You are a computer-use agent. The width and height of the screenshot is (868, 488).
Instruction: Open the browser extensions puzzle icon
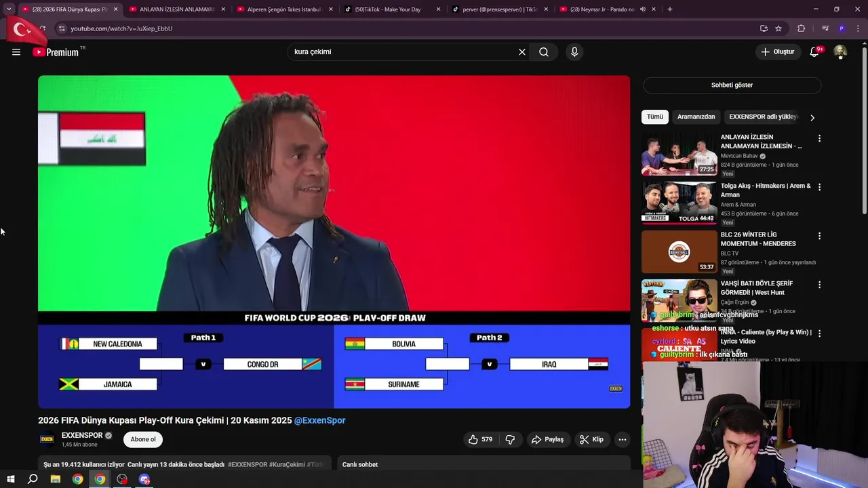tap(802, 28)
